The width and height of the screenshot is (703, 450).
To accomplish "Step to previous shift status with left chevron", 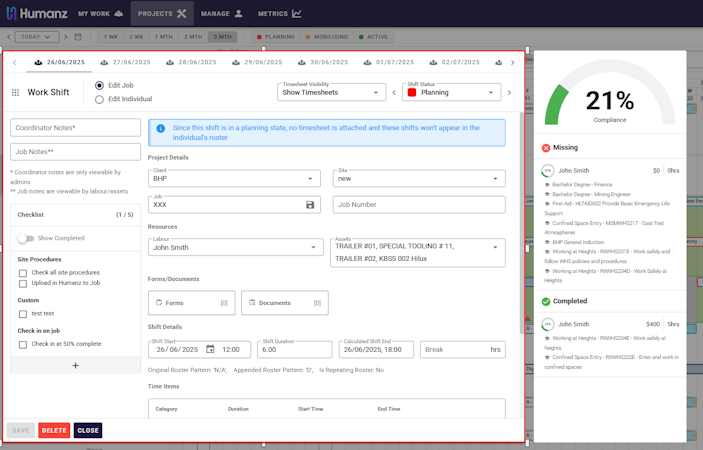I will (x=394, y=92).
